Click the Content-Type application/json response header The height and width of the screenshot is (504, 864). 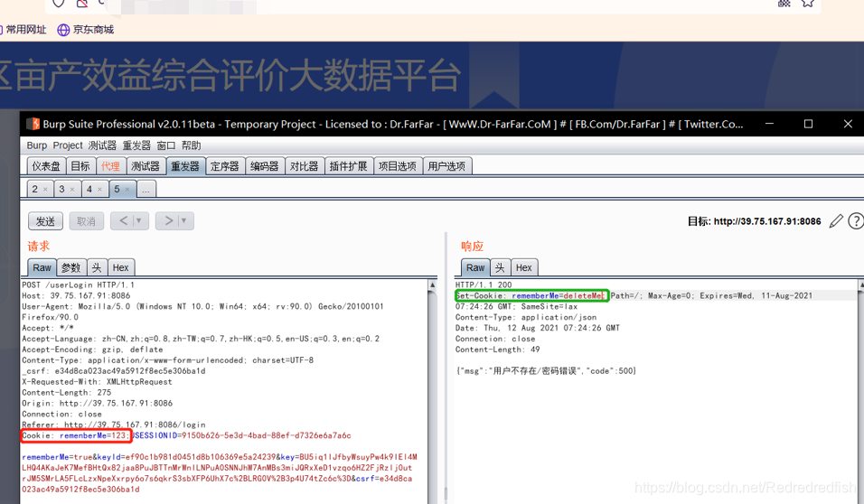pos(526,317)
